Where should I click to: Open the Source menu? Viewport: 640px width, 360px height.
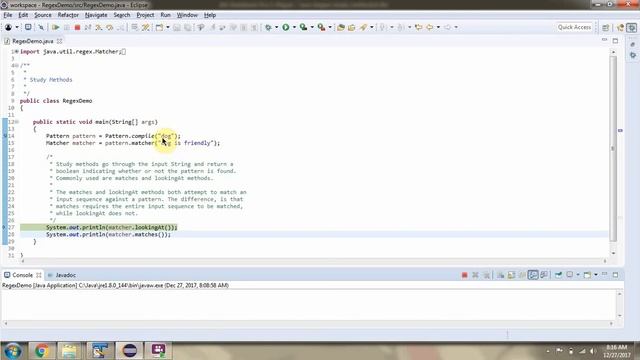coord(43,15)
